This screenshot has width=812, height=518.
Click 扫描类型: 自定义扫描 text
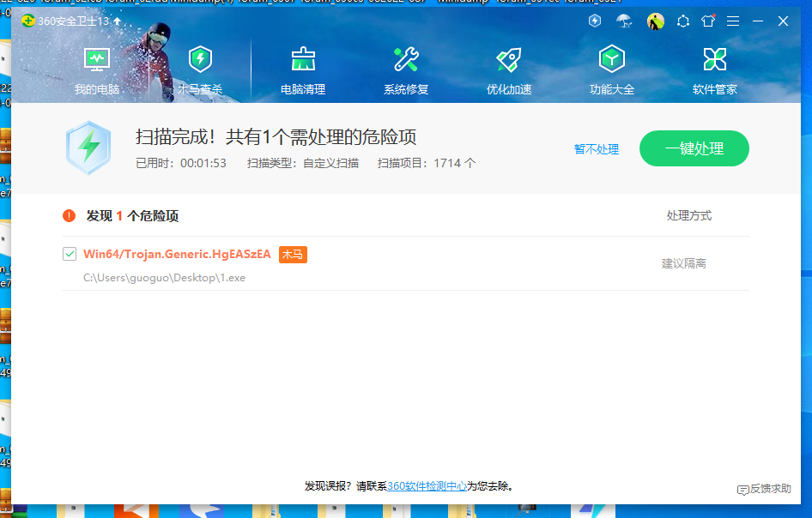point(303,164)
